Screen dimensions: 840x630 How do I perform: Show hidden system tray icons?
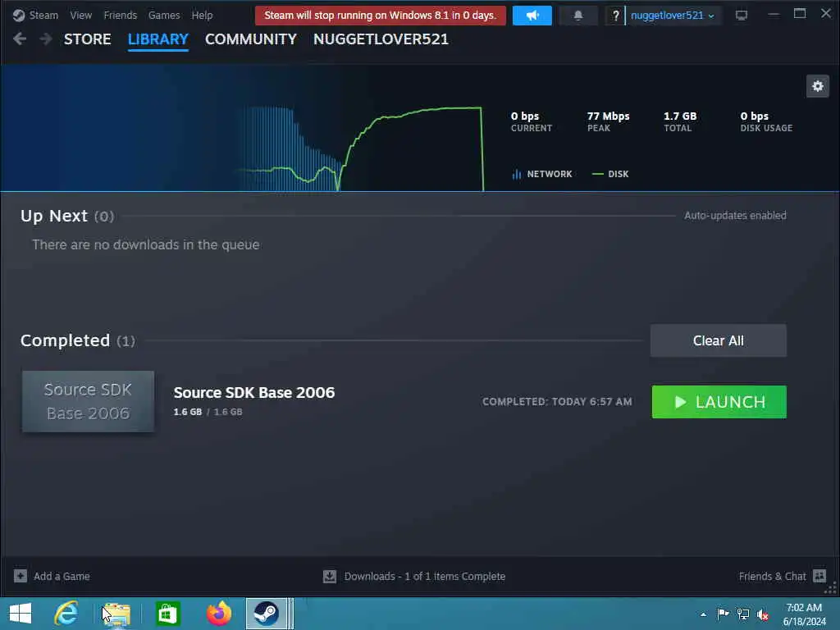703,614
